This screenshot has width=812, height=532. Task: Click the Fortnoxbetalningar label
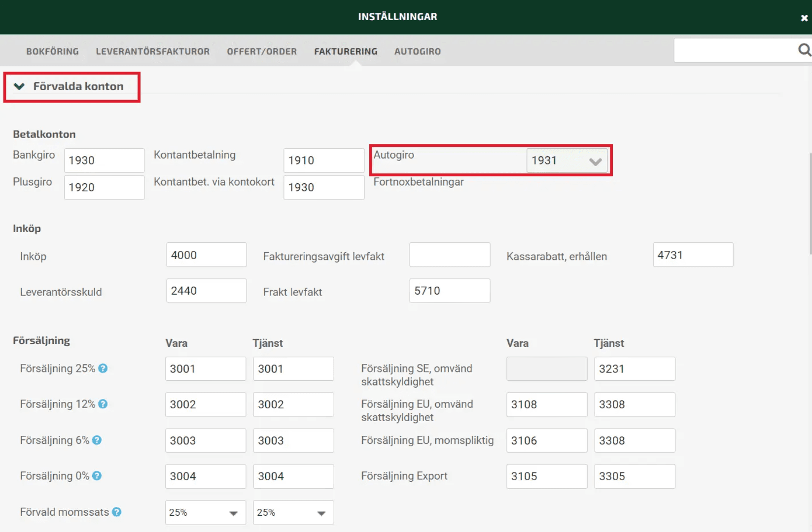click(x=419, y=182)
